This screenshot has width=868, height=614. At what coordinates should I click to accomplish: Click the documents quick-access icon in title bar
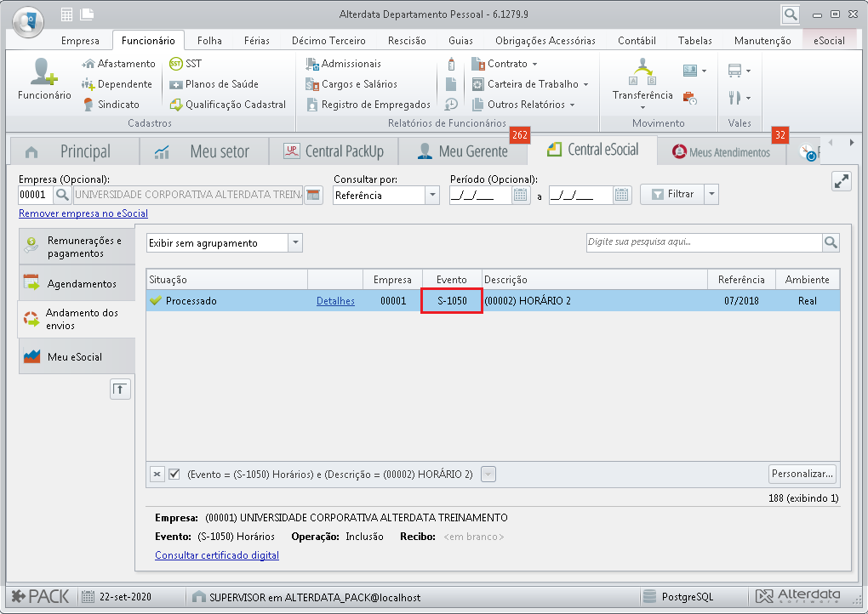point(87,15)
